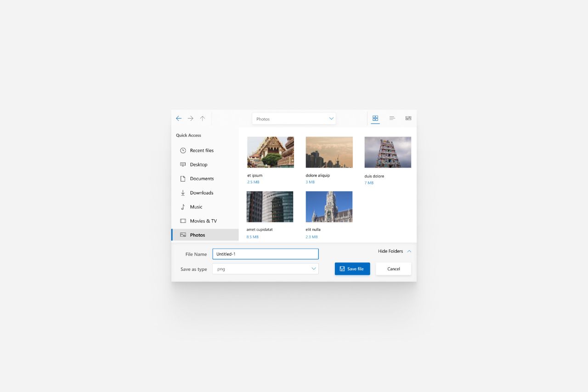This screenshot has width=588, height=392.
Task: Select the elit nulla cathedral thumbnail
Action: tap(329, 207)
